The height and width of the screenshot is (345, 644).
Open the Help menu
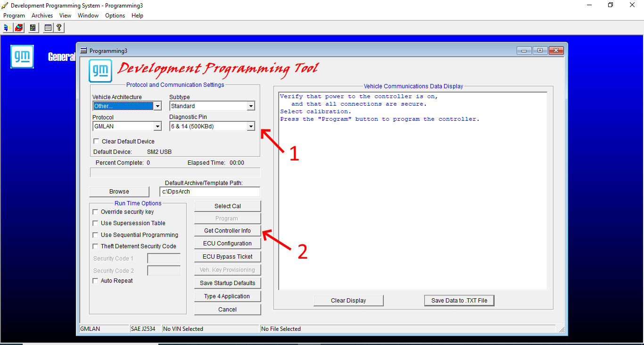(x=138, y=16)
